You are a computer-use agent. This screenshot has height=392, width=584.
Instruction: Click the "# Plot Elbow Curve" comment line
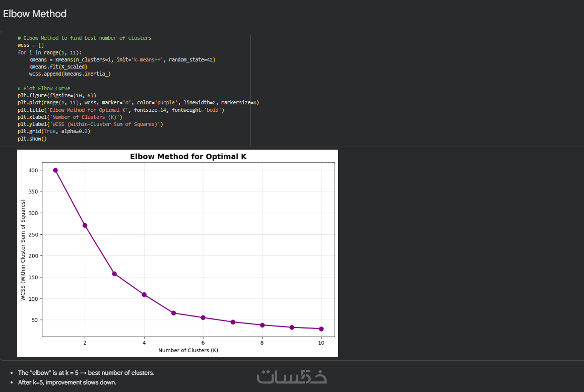pyautogui.click(x=44, y=88)
